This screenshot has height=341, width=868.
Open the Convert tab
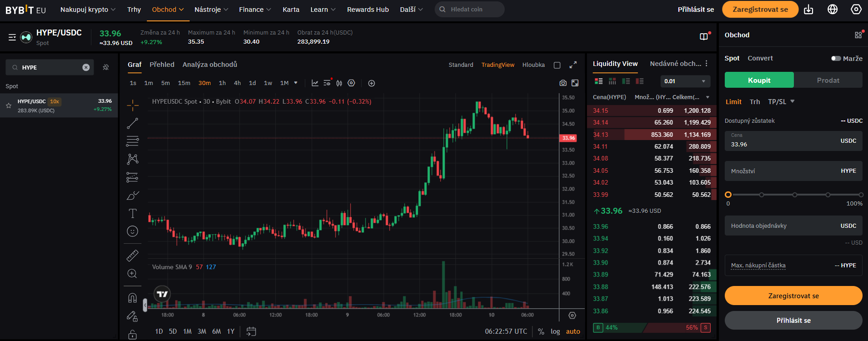pos(760,58)
